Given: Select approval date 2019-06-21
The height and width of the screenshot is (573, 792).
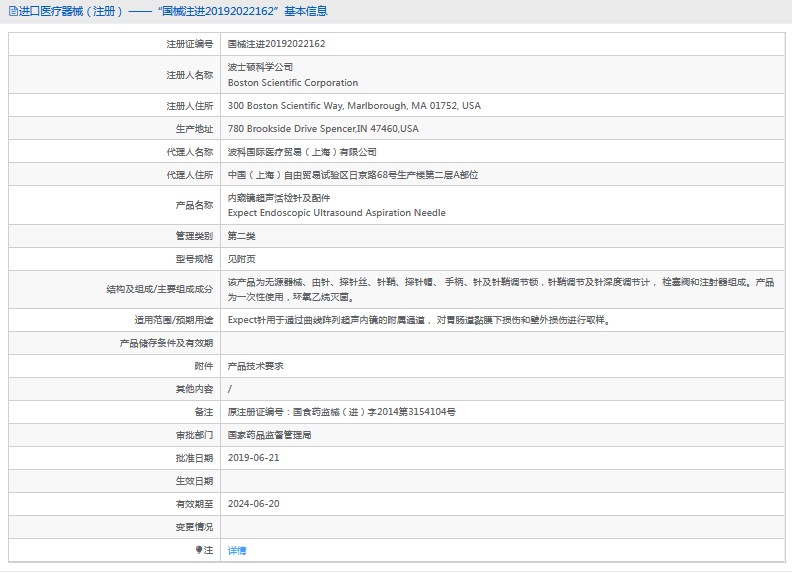Looking at the screenshot, I should pyautogui.click(x=253, y=458).
